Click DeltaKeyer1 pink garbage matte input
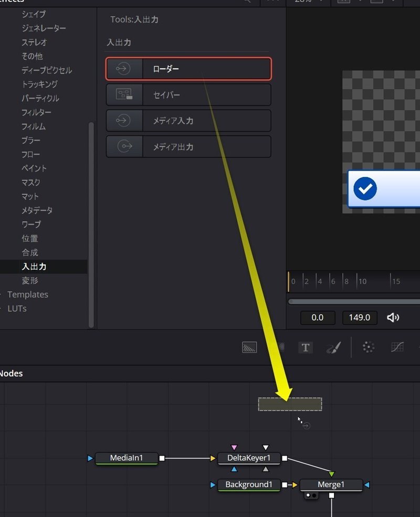The image size is (420, 517). point(234,447)
